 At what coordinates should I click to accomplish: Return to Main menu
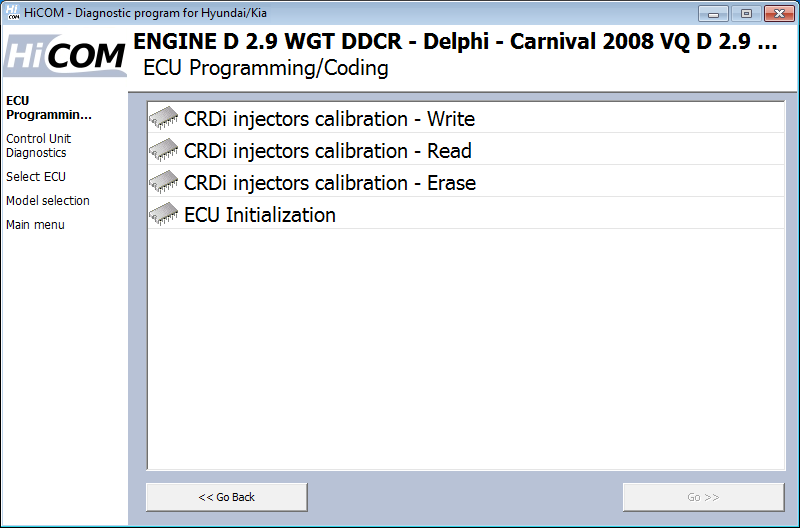[35, 225]
